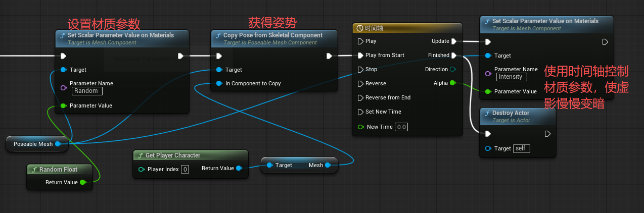Select the Copy Pose from Skeletal Component title
Viewport: 644px width, 213px height.
[x=273, y=35]
